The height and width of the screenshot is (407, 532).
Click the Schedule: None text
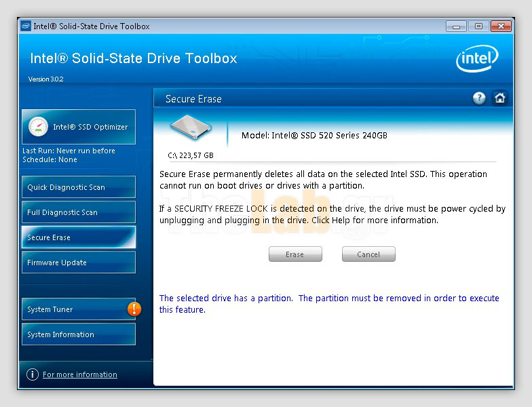(50, 159)
